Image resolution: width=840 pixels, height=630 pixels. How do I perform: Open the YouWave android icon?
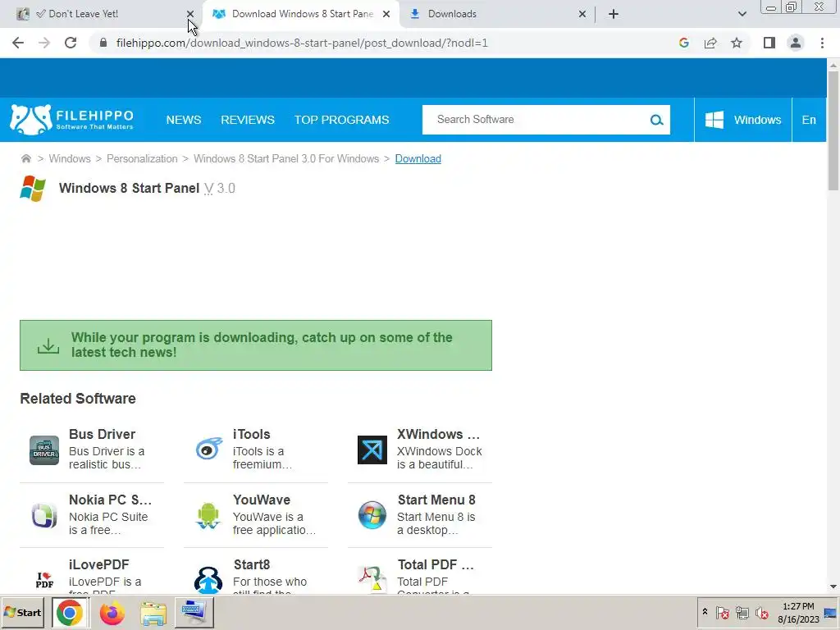(208, 516)
